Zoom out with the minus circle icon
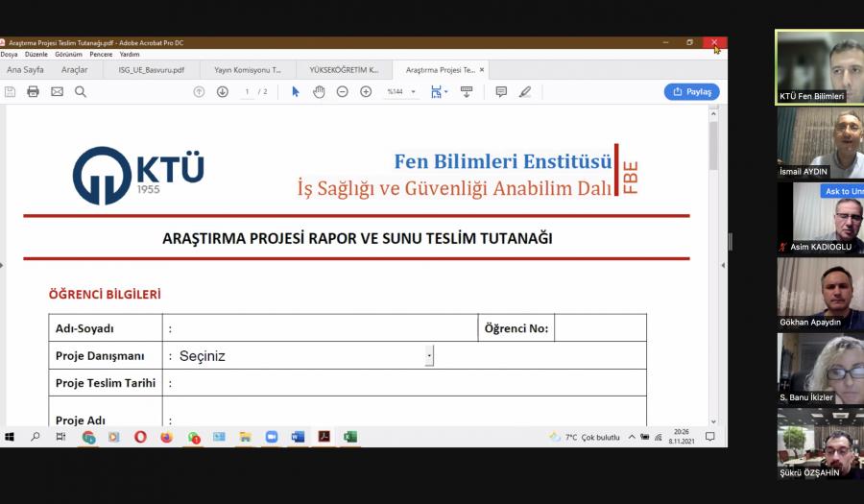Screen dimensions: 864x504 (x=342, y=92)
